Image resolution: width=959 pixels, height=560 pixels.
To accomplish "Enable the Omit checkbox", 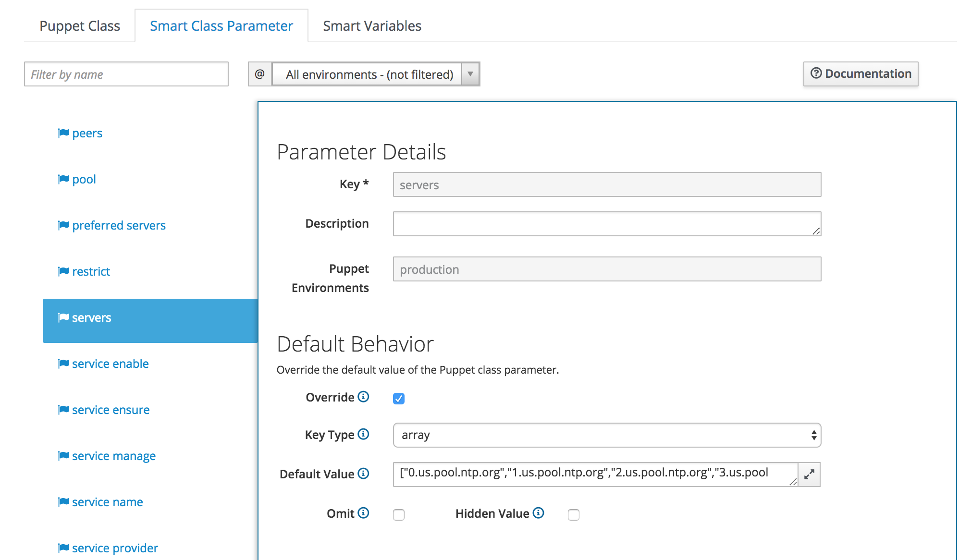I will [399, 514].
